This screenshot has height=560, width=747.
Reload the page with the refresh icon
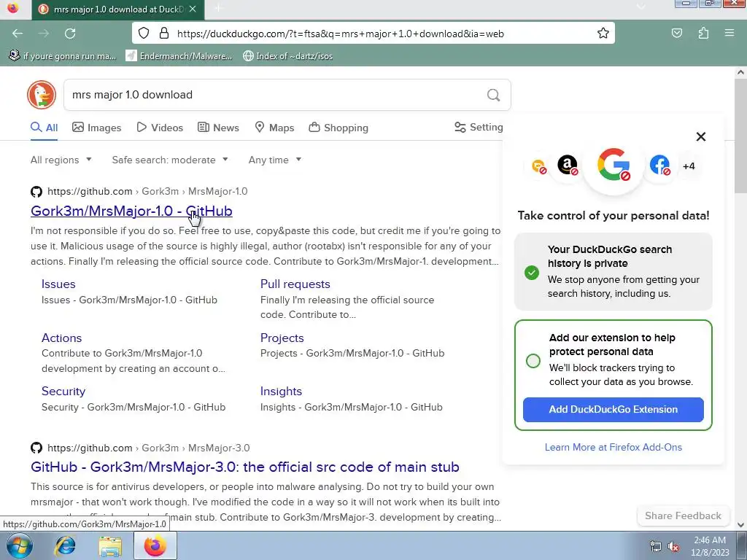pyautogui.click(x=70, y=34)
